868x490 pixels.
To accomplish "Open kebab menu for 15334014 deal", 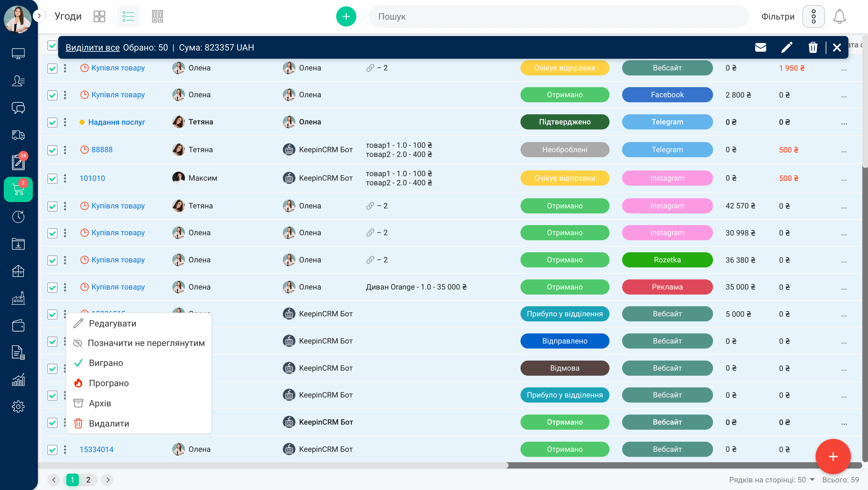I will coord(65,449).
